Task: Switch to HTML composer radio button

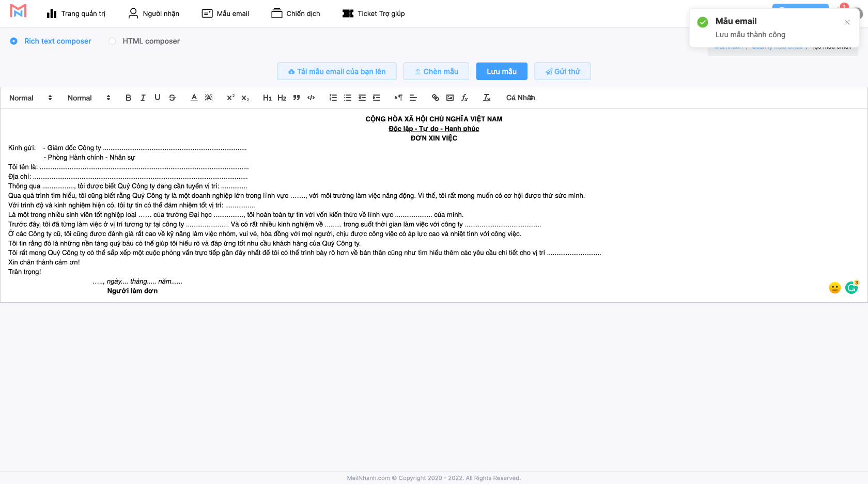Action: point(112,41)
